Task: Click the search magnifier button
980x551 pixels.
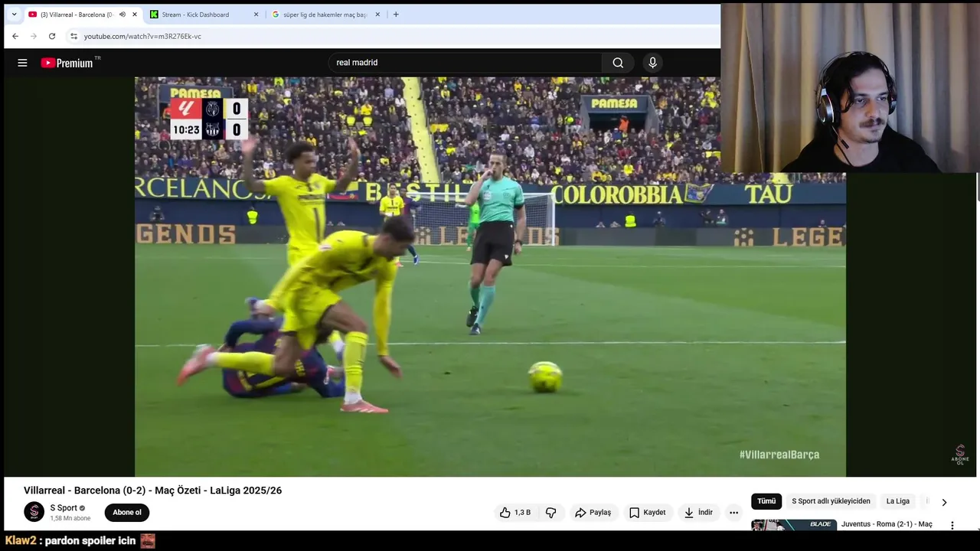Action: click(618, 63)
